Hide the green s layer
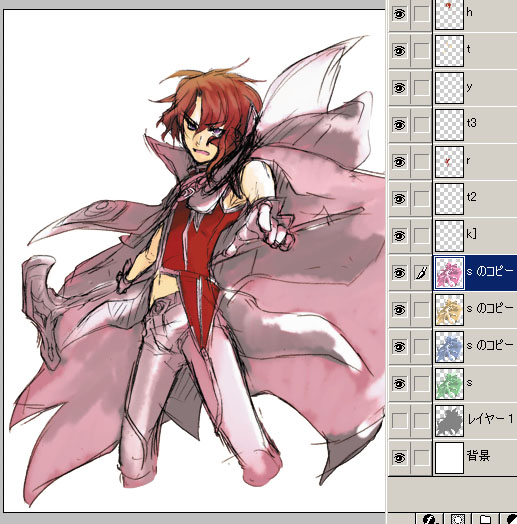The image size is (517, 524). click(x=399, y=384)
